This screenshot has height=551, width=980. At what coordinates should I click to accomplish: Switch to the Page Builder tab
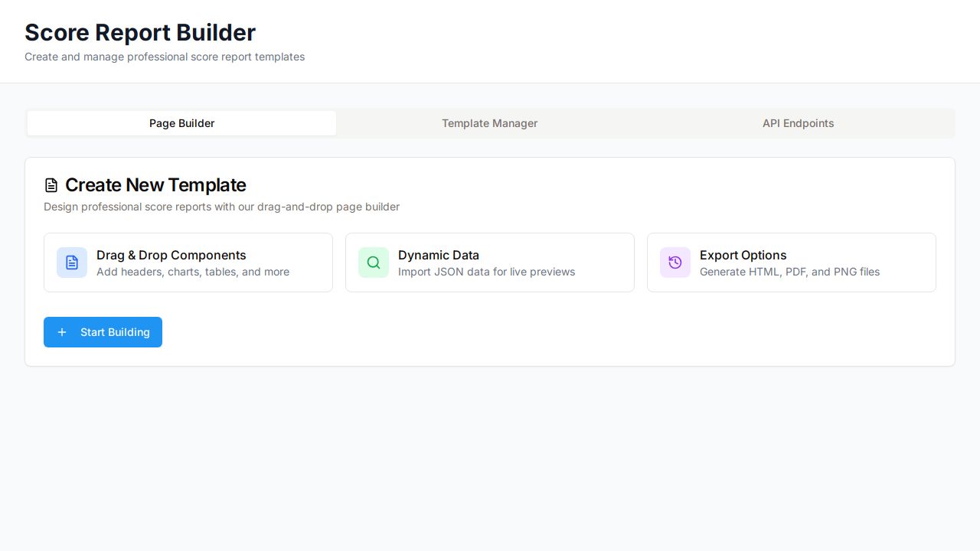click(x=181, y=123)
